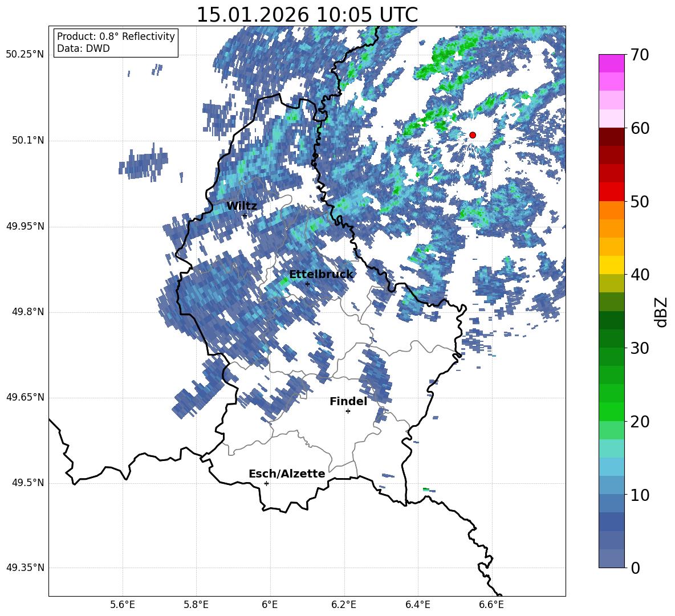675x616 pixels.
Task: Click the 49.8°N latitude tick label
Action: tap(27, 312)
